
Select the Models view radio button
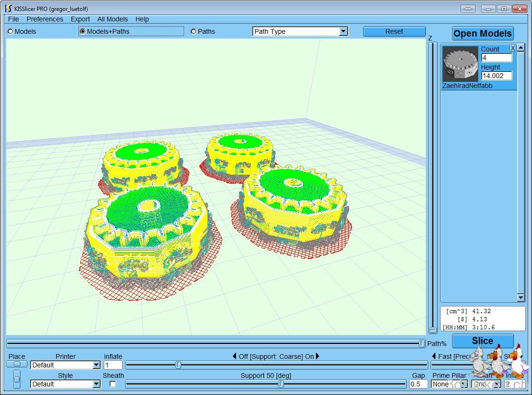tap(10, 31)
